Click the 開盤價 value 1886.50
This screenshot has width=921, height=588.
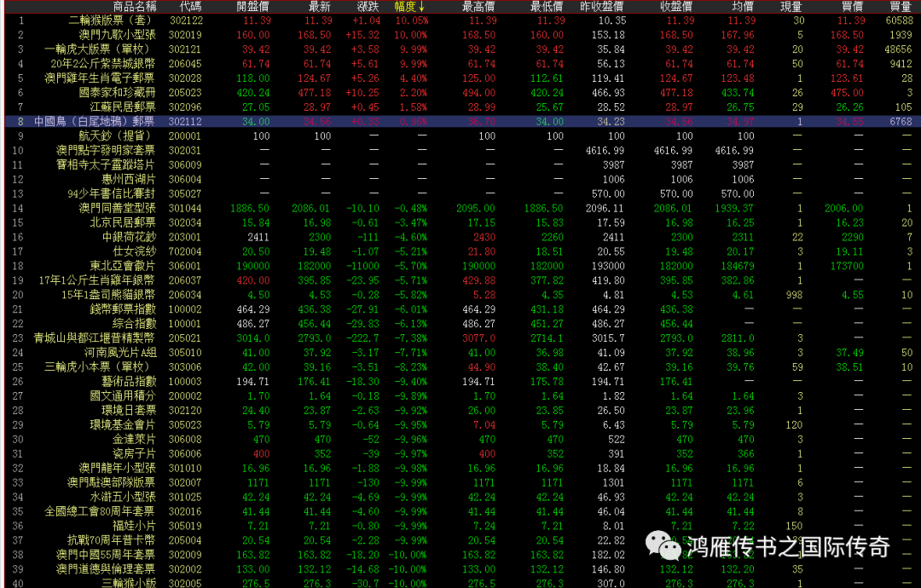pyautogui.click(x=250, y=208)
